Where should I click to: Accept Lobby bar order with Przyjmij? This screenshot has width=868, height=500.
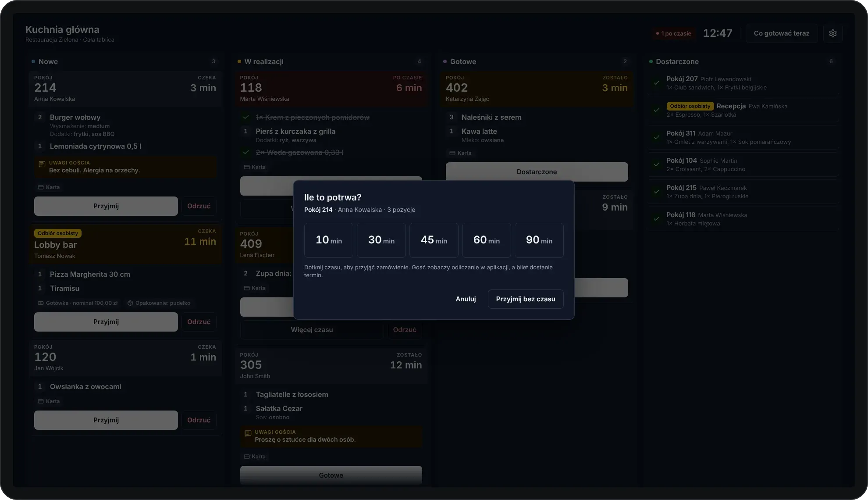click(106, 322)
